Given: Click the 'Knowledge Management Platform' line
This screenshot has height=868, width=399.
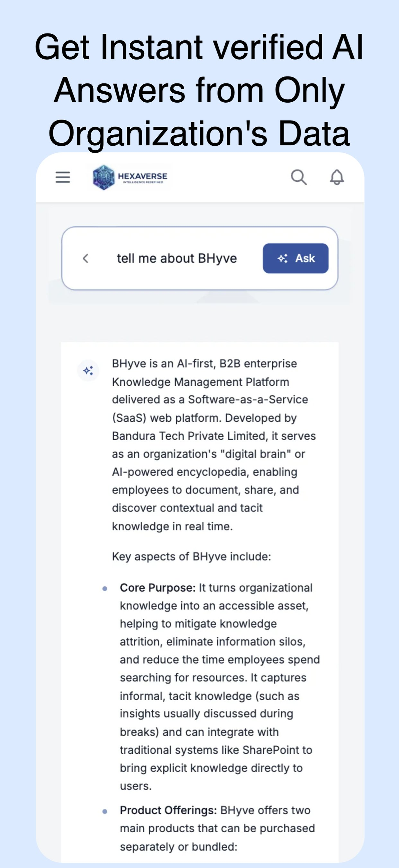Looking at the screenshot, I should [x=201, y=382].
